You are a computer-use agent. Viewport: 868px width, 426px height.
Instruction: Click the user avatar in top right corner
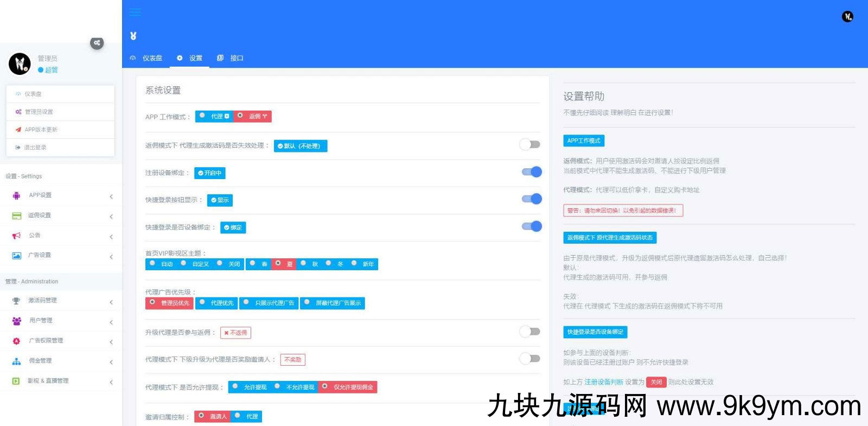[847, 17]
